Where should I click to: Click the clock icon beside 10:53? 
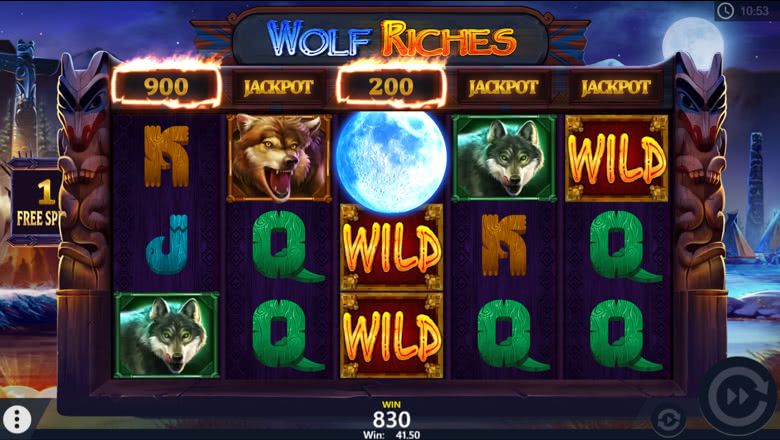tap(726, 11)
